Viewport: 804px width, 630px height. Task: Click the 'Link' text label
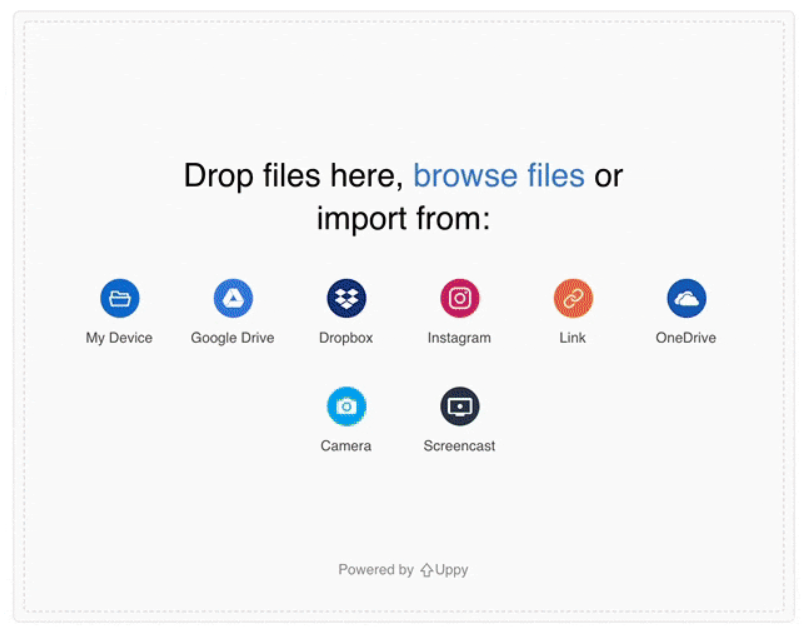(573, 338)
